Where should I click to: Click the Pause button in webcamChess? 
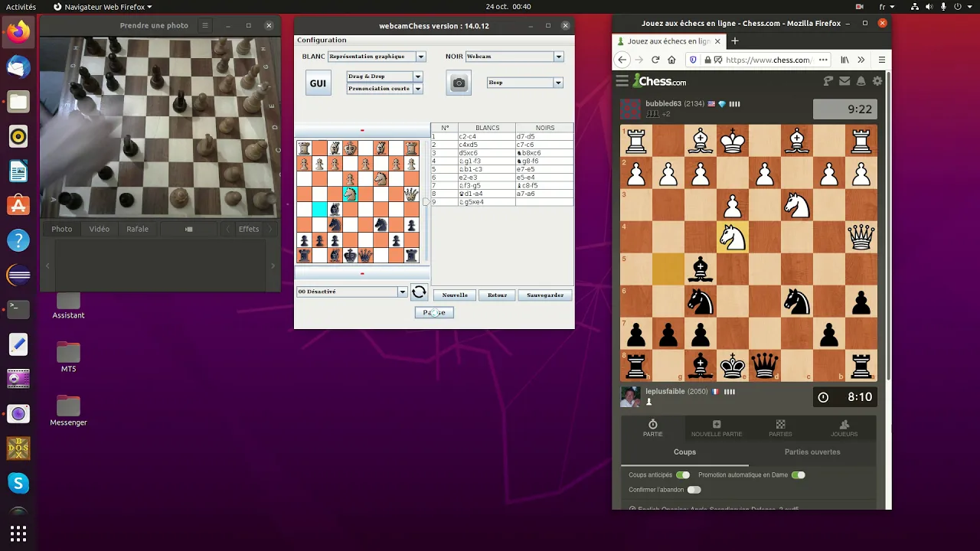pos(434,312)
